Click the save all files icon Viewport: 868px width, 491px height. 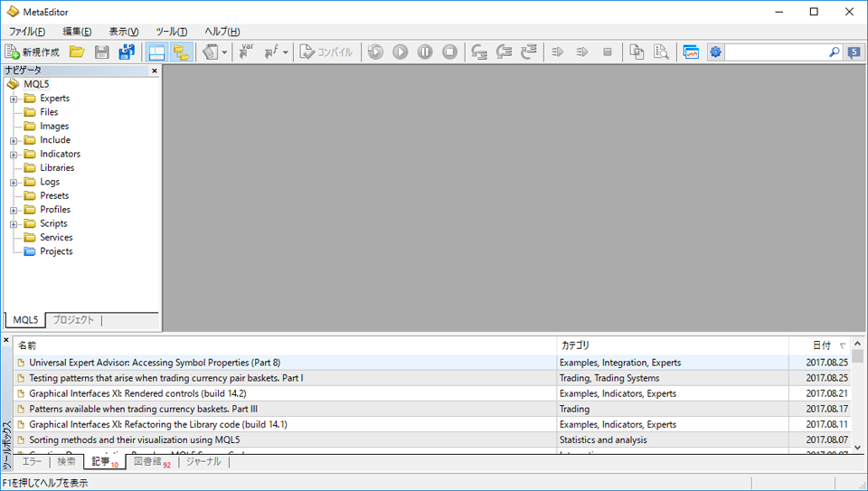(x=127, y=52)
